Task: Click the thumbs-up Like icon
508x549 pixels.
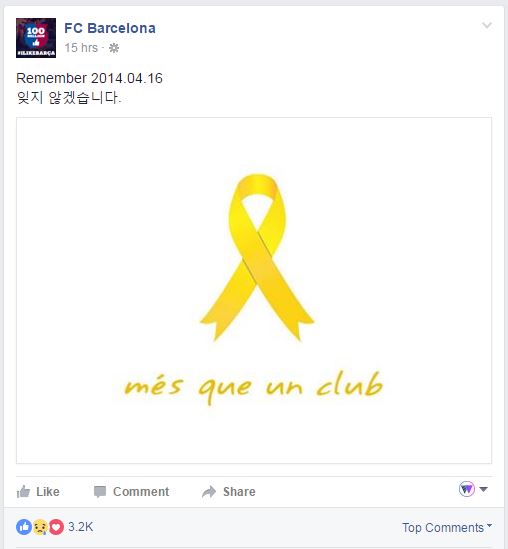Action: (x=23, y=492)
